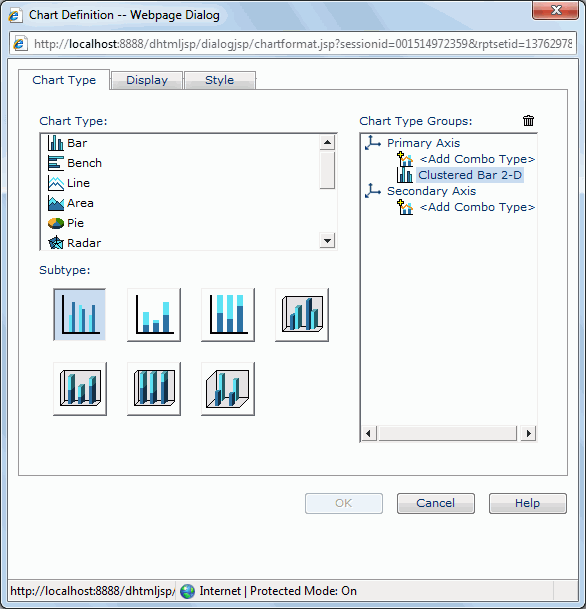This screenshot has height=609, width=586.
Task: Choose Radar chart type
Action: [x=84, y=243]
